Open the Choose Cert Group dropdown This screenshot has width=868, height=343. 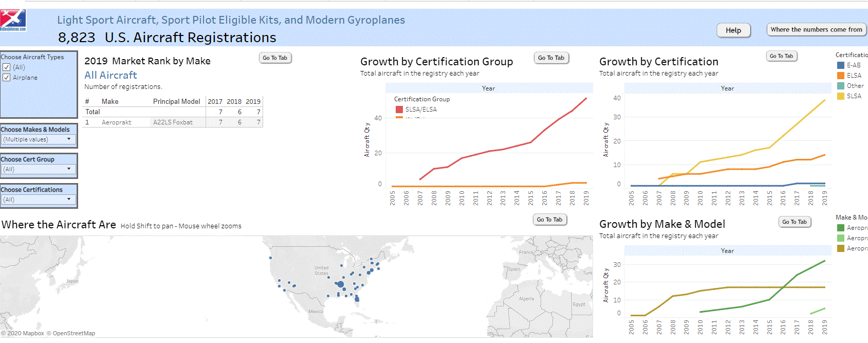(x=39, y=169)
